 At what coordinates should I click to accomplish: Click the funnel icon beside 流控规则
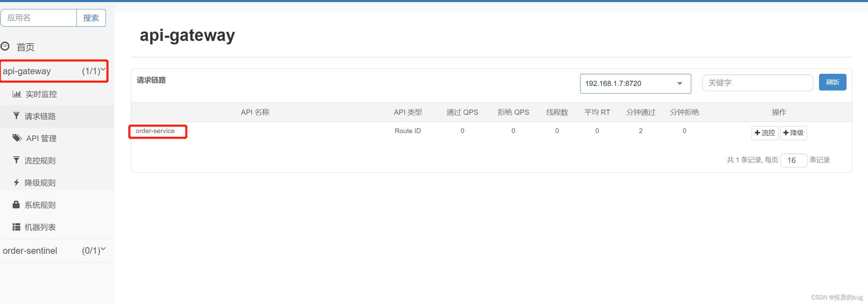[x=16, y=160]
